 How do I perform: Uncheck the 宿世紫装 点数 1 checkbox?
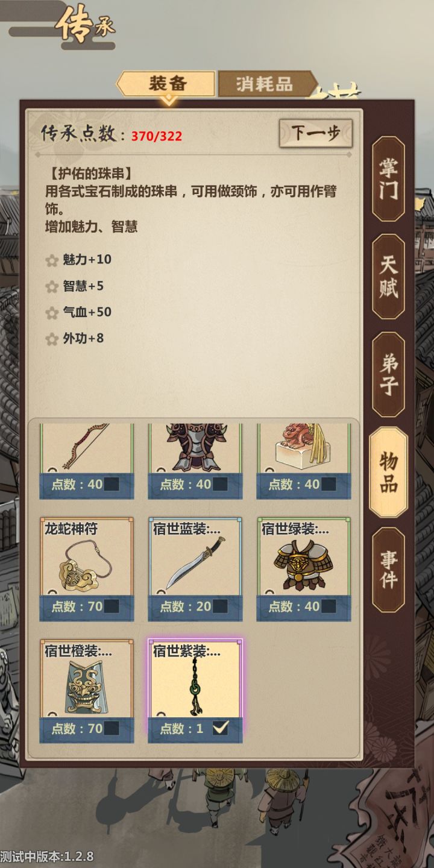(220, 729)
